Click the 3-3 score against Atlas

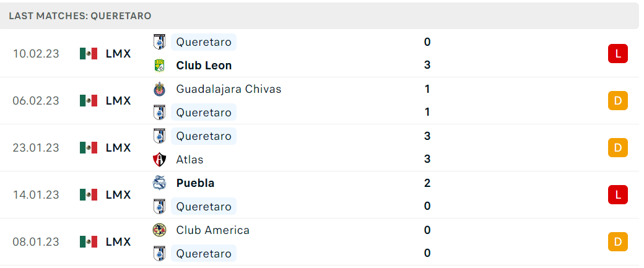click(427, 147)
